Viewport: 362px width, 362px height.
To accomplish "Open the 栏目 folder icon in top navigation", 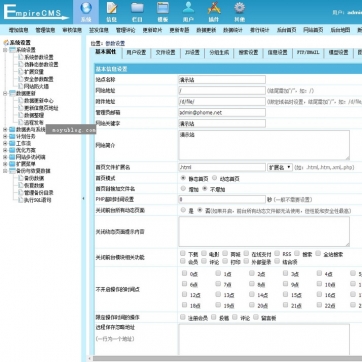I will pyautogui.click(x=137, y=8).
